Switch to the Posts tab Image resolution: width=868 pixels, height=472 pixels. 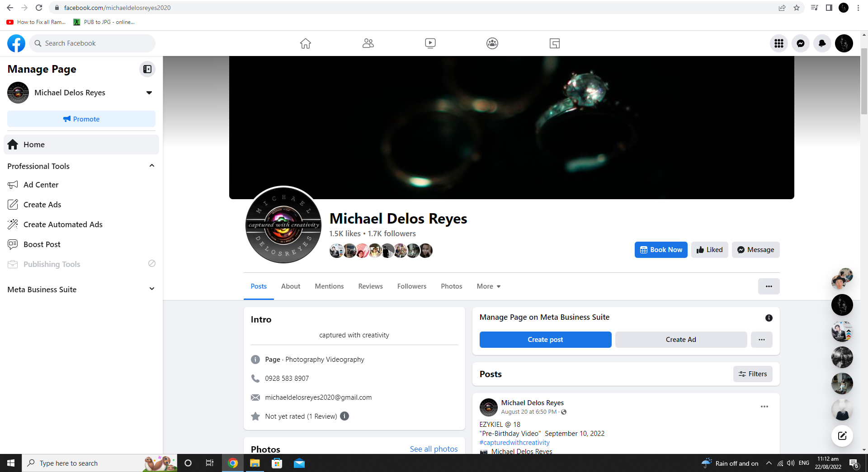(x=259, y=286)
